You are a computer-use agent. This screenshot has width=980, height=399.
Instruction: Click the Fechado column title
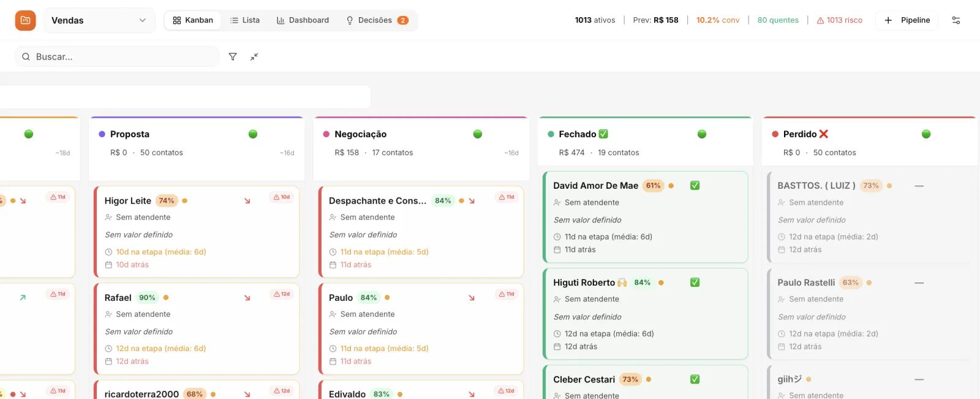(x=583, y=134)
